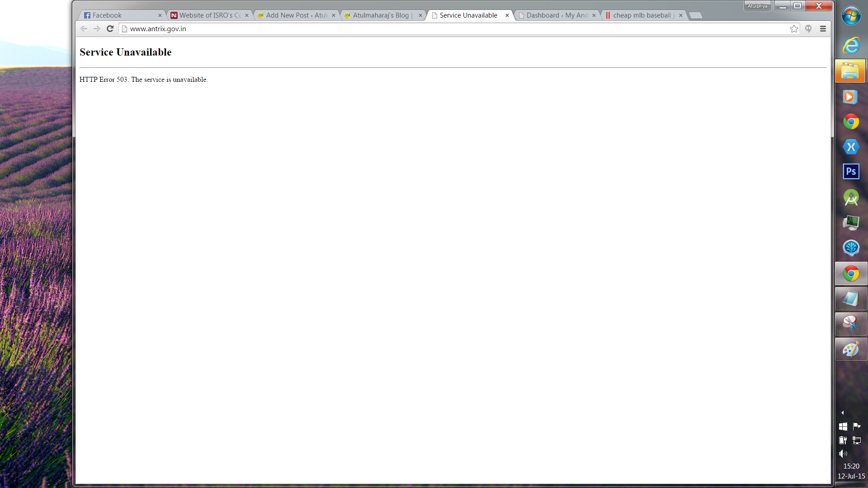Go forward with the browser forward arrow
Image resolution: width=868 pixels, height=488 pixels.
(97, 28)
